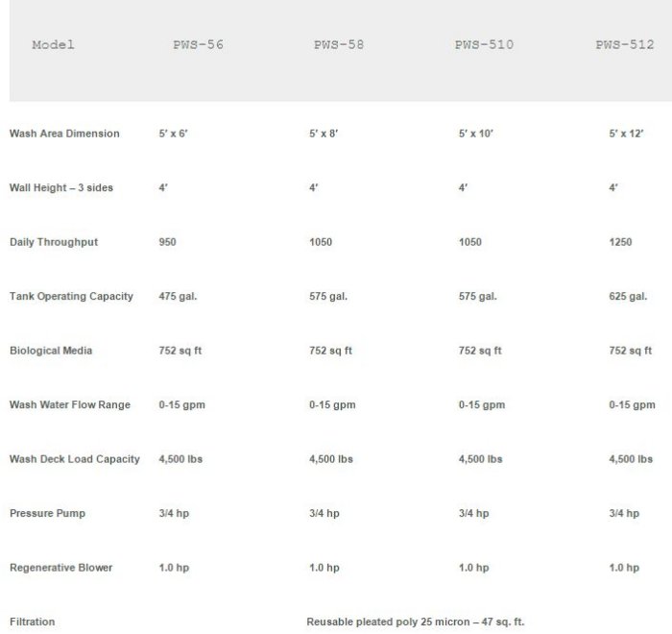The width and height of the screenshot is (672, 634).
Task: Select the 475 gal. tank capacity value
Action: coord(178,296)
